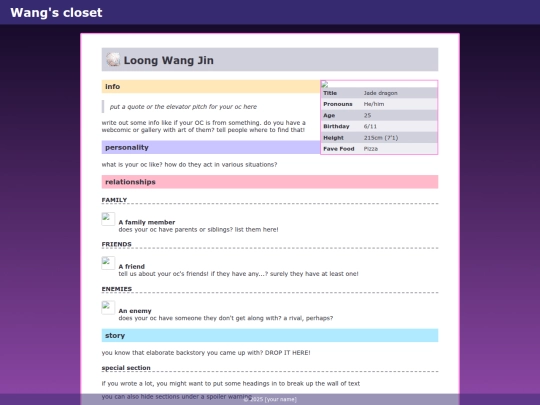The height and width of the screenshot is (405, 540).
Task: Click the 'Jade dragon' title value
Action: pyautogui.click(x=381, y=93)
